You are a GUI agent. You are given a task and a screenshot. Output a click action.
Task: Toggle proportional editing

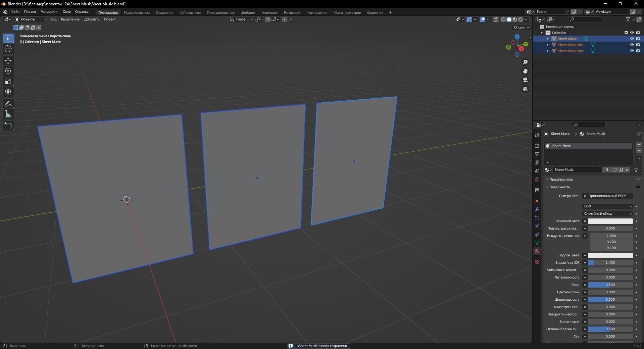click(285, 19)
